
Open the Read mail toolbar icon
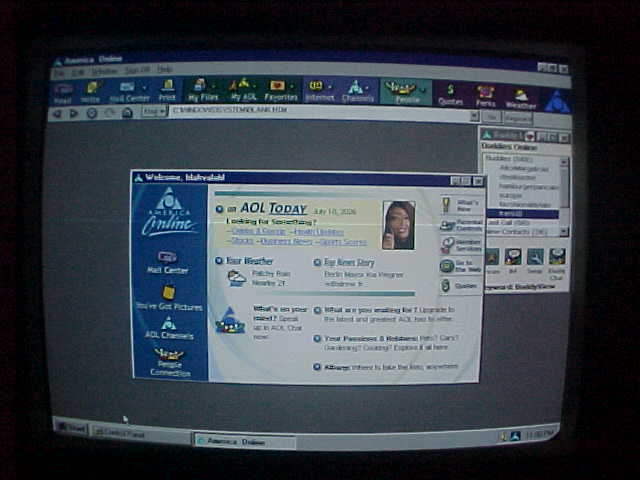coord(63,93)
